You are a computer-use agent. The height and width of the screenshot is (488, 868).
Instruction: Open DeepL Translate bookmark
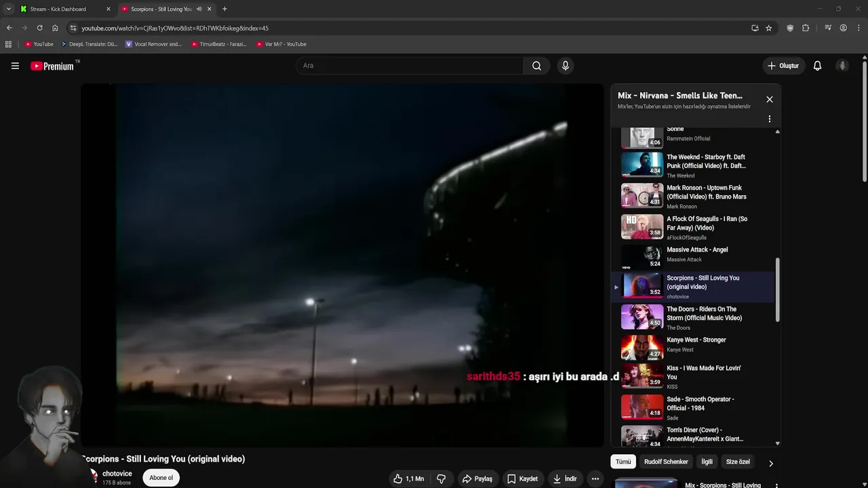point(89,44)
